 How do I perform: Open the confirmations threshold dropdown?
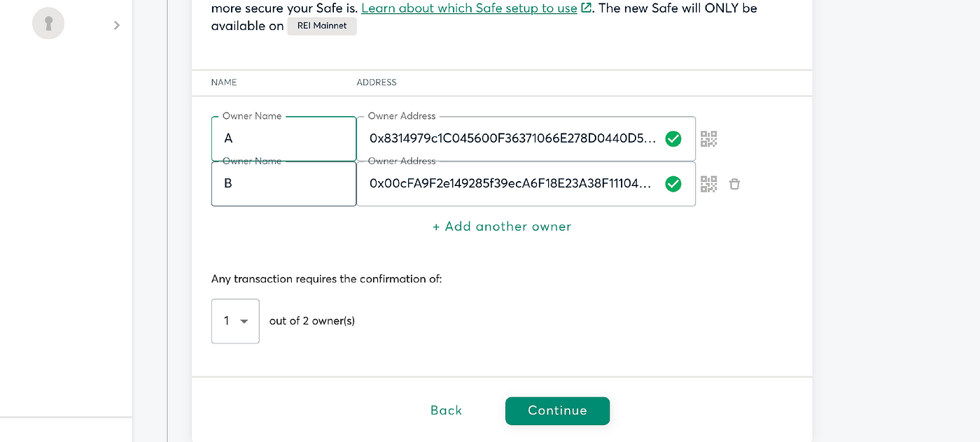pyautogui.click(x=235, y=321)
